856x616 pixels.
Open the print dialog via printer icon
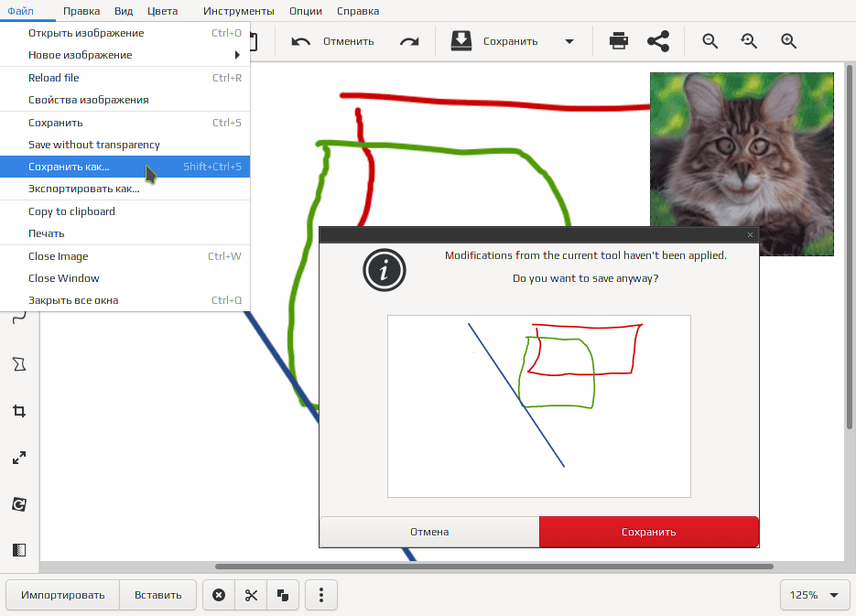(619, 41)
